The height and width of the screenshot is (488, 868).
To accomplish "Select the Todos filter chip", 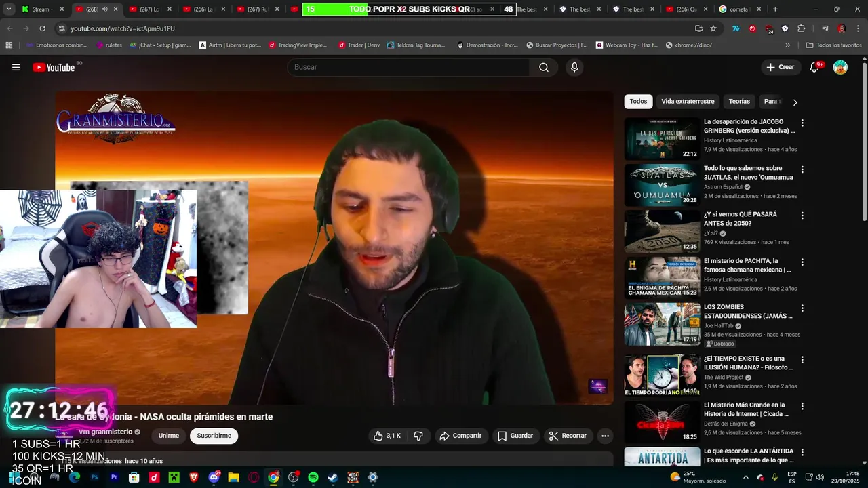I will 638,102.
